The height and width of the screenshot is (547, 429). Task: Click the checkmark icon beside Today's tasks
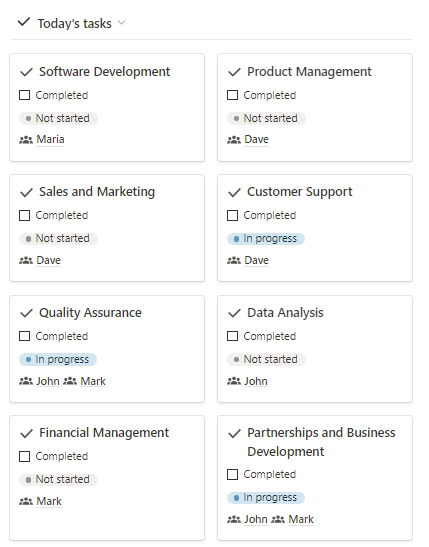coord(24,23)
